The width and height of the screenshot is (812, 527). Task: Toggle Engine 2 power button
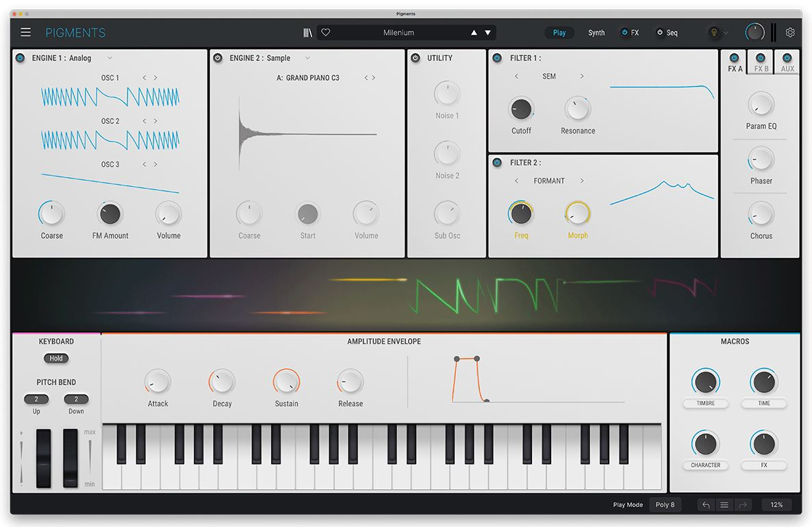click(x=218, y=58)
